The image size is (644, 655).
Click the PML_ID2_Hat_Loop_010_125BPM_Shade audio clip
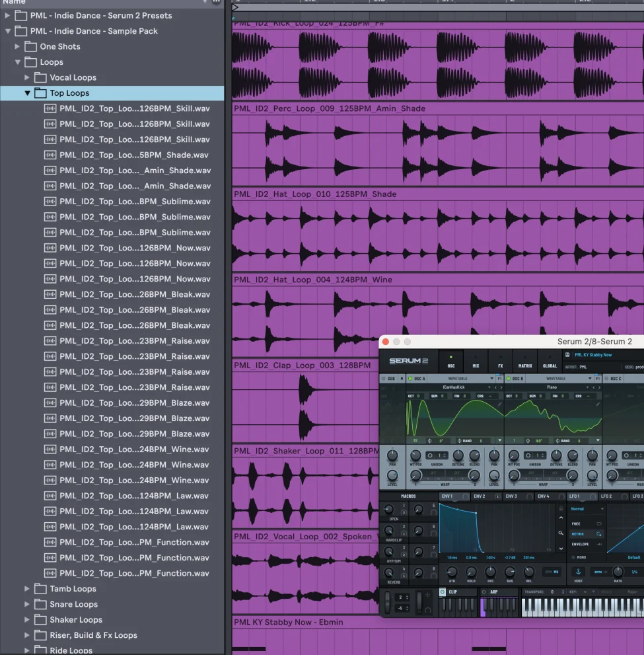coord(438,230)
